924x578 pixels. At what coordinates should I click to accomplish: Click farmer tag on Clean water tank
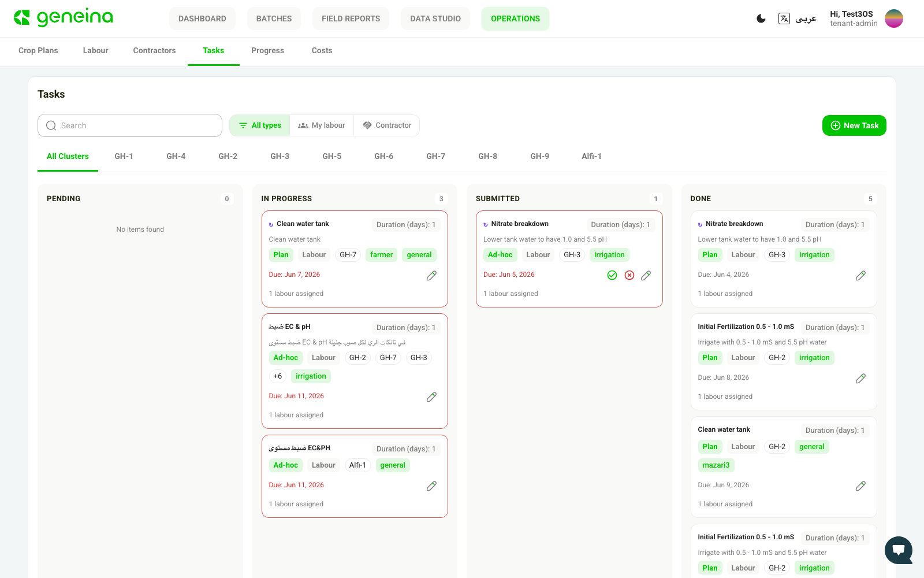(x=381, y=255)
